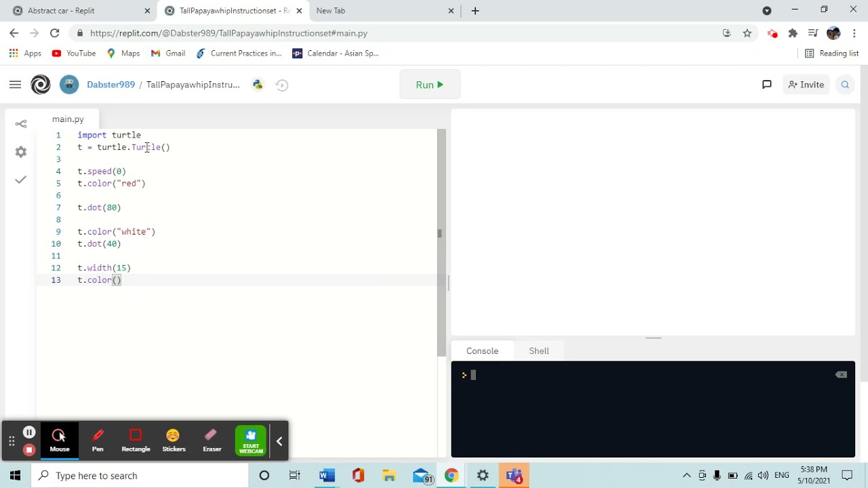Open the repl history icon
This screenshot has width=868, height=488.
pos(282,85)
